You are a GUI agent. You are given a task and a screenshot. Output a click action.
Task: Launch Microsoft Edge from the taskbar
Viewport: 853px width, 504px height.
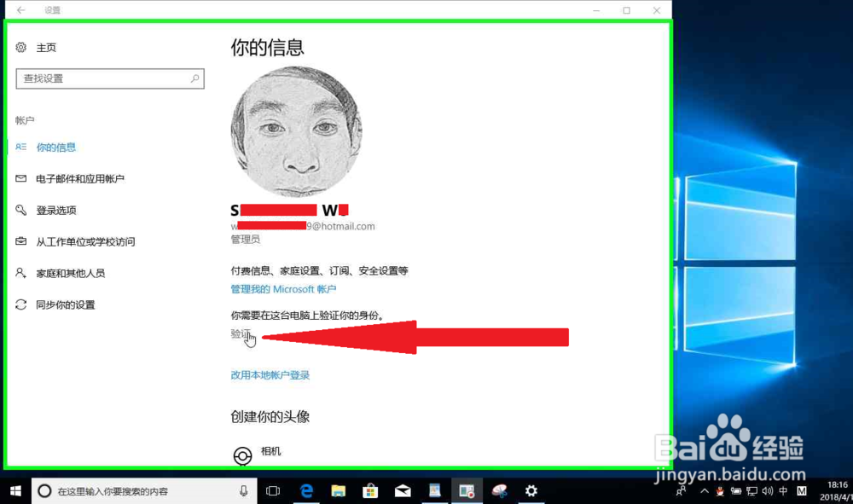[306, 490]
